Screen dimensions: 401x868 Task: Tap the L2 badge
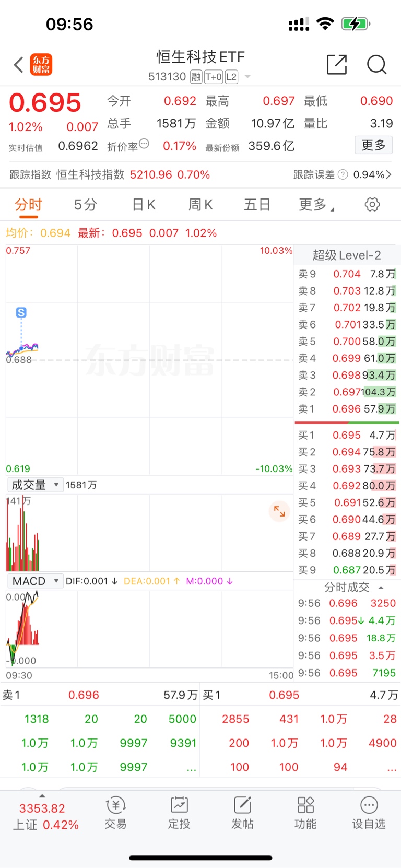coord(231,77)
